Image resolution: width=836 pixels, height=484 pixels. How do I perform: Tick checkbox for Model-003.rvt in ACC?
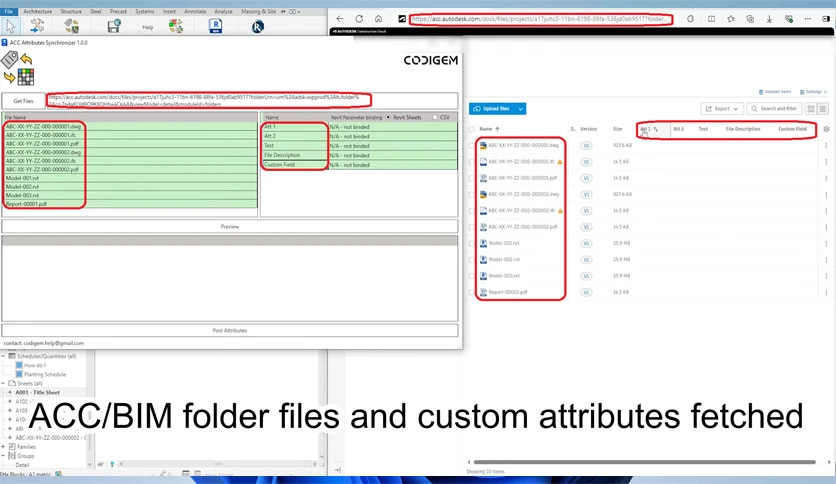(471, 276)
